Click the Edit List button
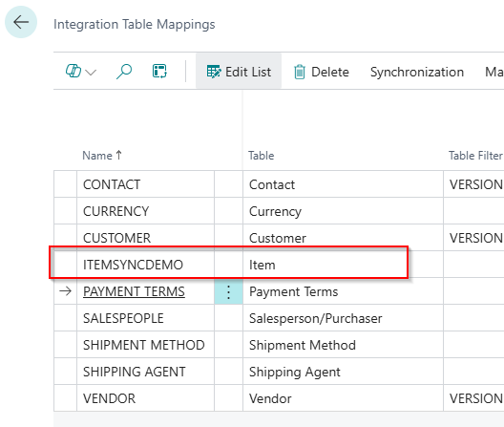 (239, 72)
